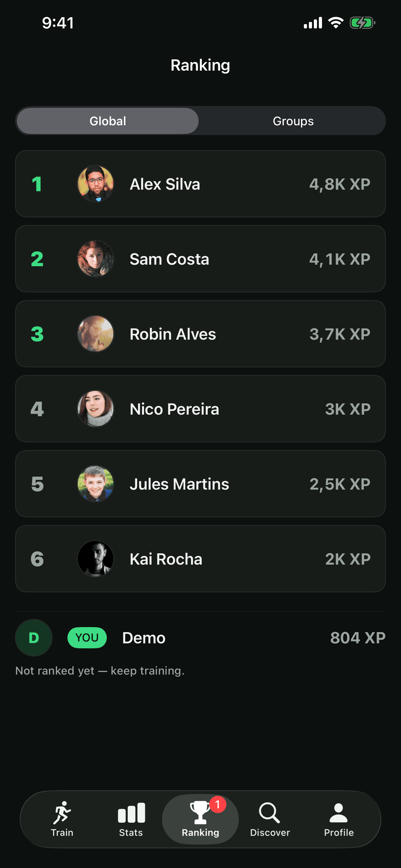The height and width of the screenshot is (868, 401).
Task: Tap the green YOU badge
Action: click(x=87, y=637)
